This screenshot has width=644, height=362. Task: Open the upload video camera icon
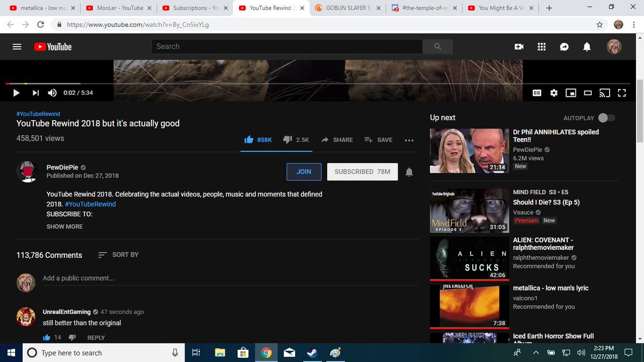[x=519, y=47]
